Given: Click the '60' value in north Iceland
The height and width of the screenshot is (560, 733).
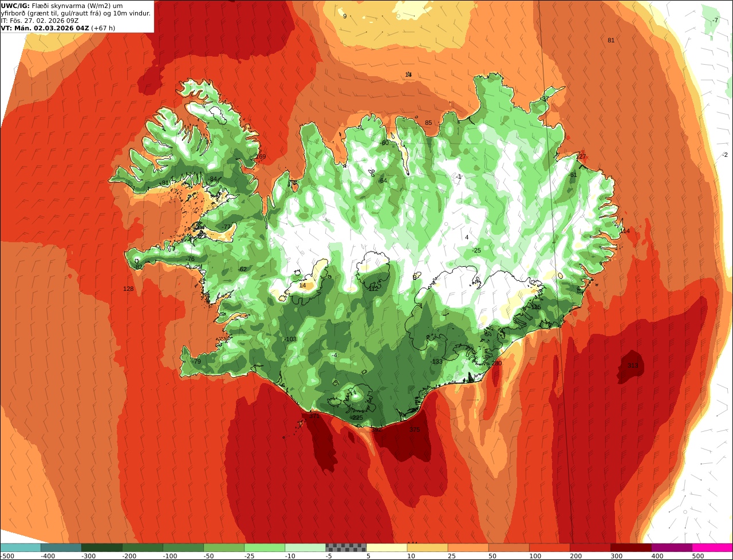Looking at the screenshot, I should pyautogui.click(x=385, y=143).
